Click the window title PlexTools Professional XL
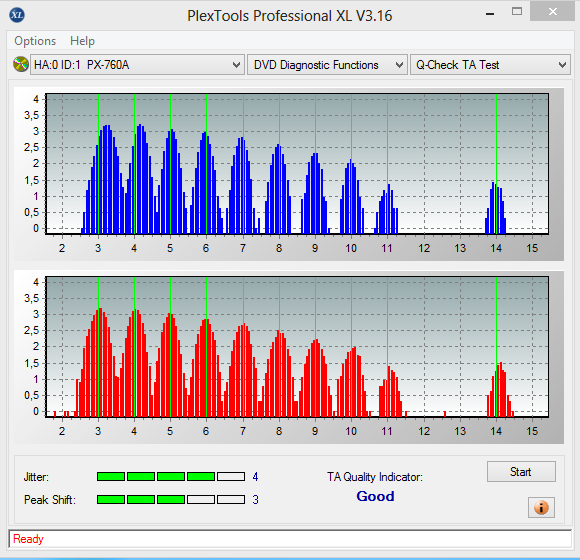The image size is (580, 560). [290, 16]
